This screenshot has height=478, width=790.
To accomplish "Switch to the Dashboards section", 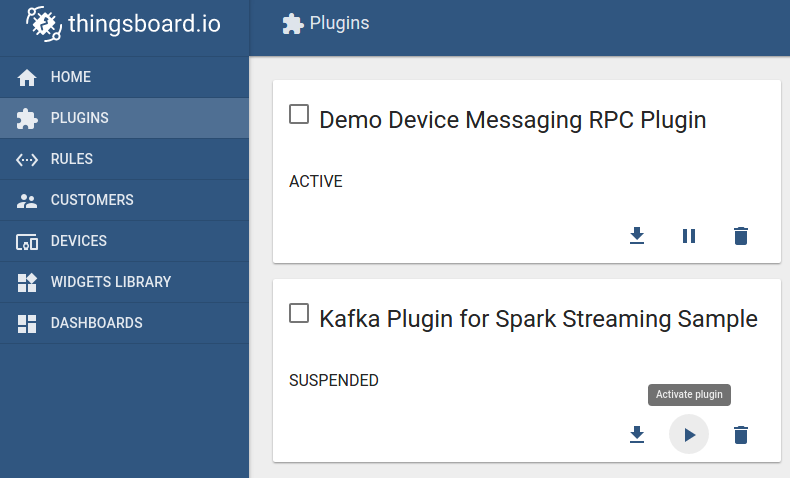I will tap(96, 323).
